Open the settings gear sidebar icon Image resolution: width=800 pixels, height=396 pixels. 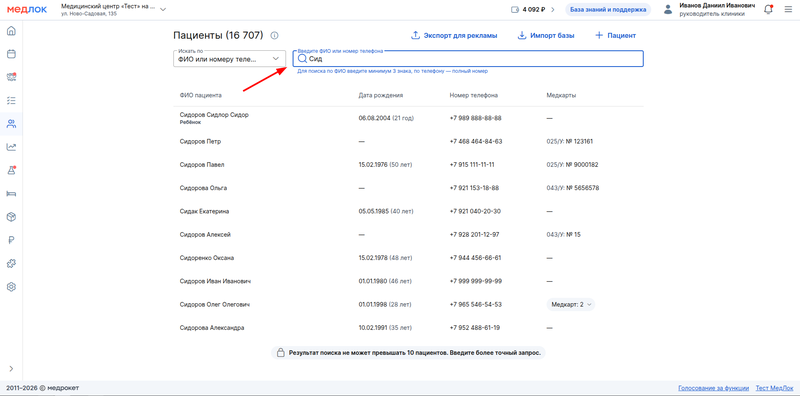11,287
